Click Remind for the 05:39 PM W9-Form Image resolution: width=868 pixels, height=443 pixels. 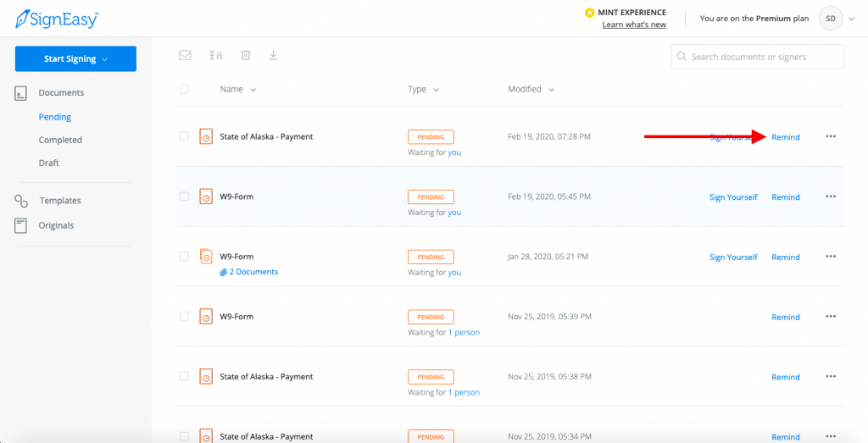pos(786,318)
